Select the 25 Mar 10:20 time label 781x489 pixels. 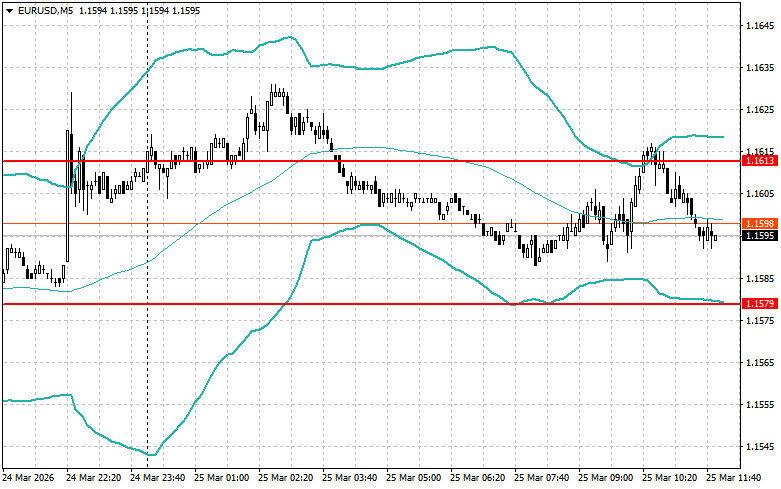click(x=669, y=478)
